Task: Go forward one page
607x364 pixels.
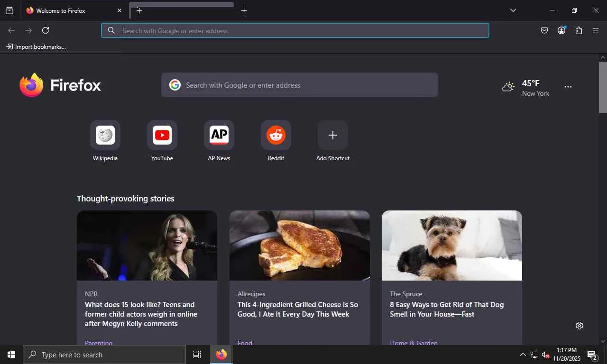Action: pyautogui.click(x=28, y=30)
